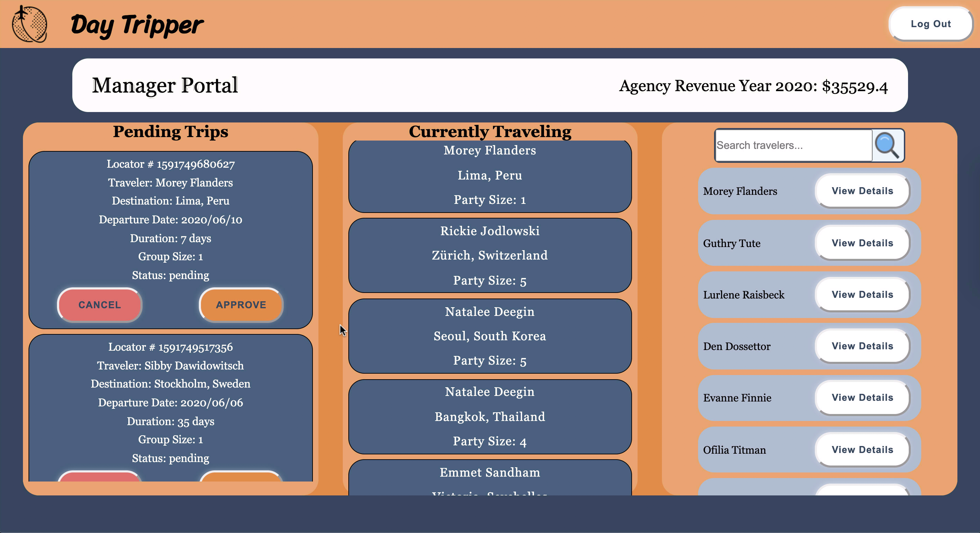Click the Log Out button
This screenshot has height=533, width=980.
coord(930,24)
